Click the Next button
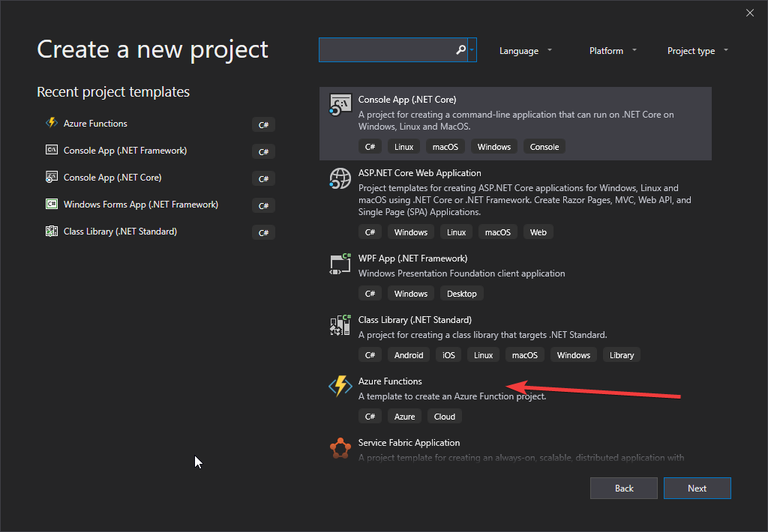 tap(697, 488)
